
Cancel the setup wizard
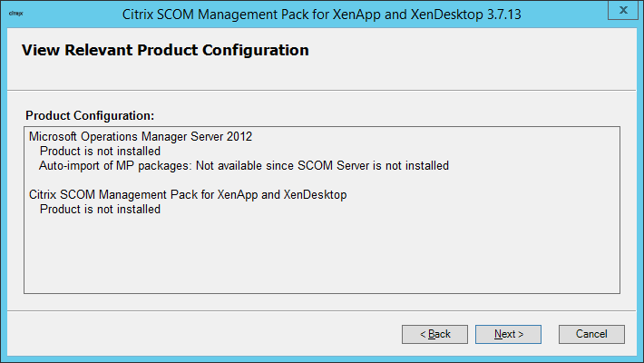pos(591,334)
